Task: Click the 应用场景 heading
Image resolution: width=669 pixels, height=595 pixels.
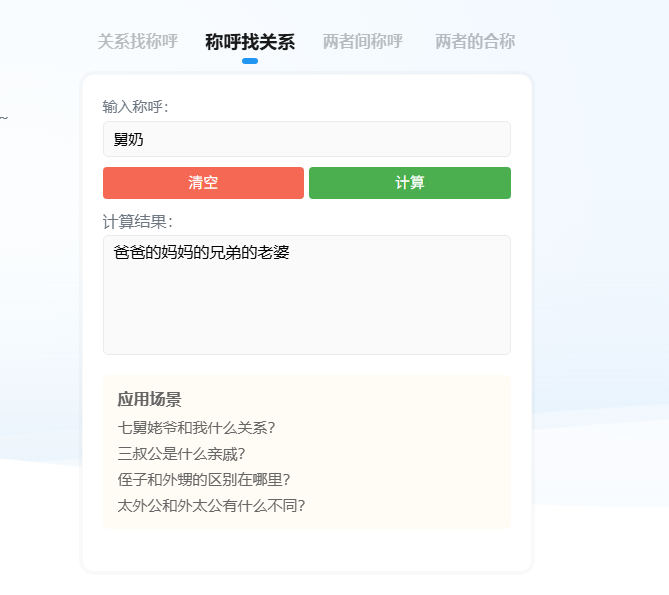Action: [149, 400]
